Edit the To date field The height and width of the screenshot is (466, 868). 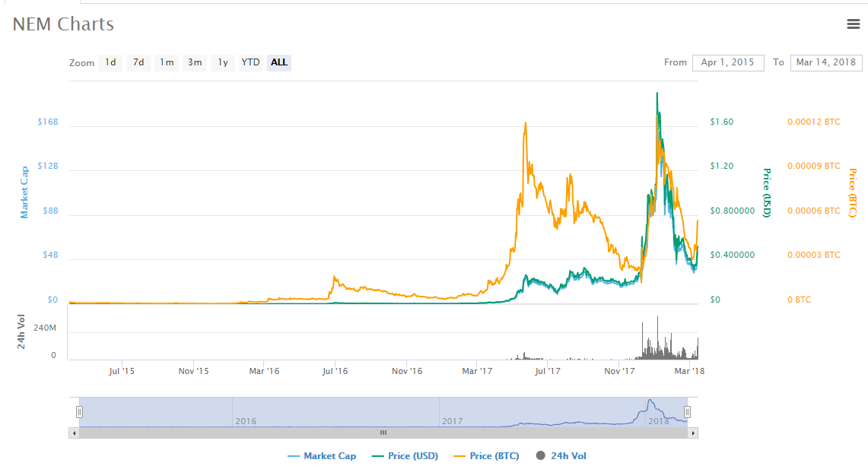826,62
